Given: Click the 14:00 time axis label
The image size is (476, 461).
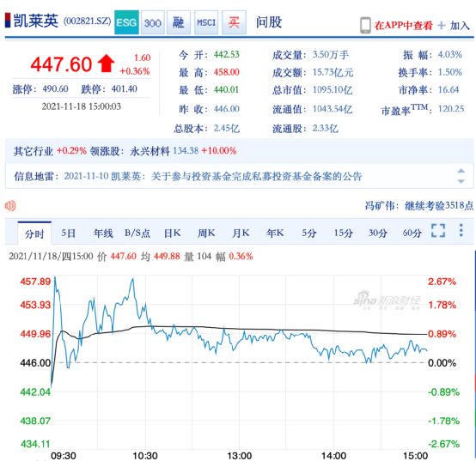Looking at the screenshot, I should (333, 456).
